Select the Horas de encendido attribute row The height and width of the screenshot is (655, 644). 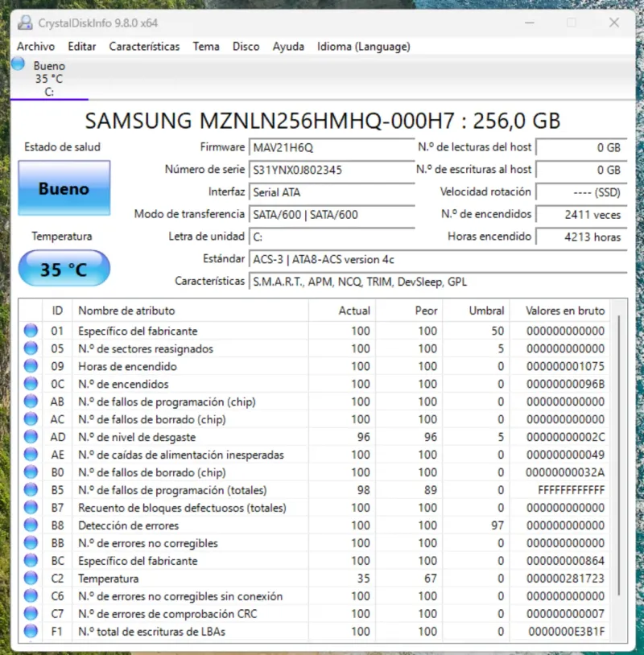coord(314,366)
